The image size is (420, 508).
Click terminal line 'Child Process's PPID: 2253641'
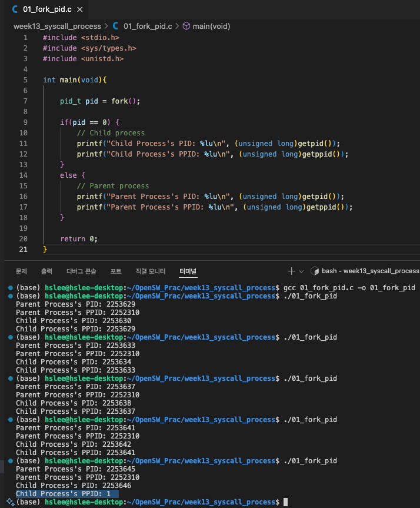(75, 453)
